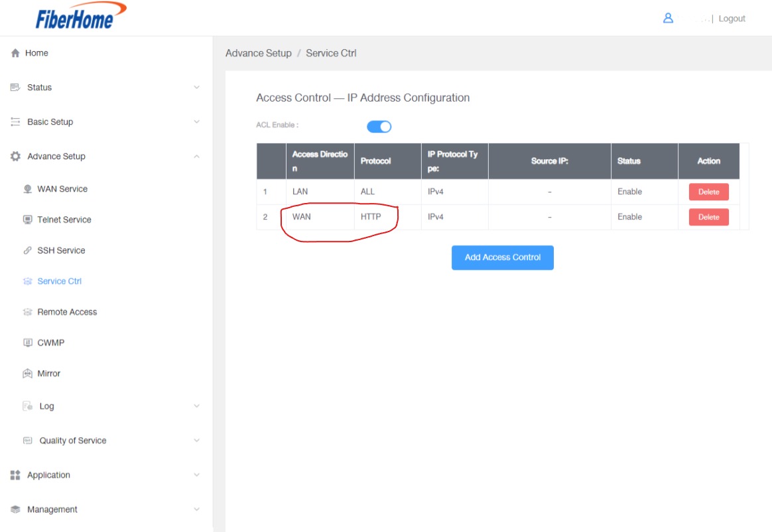This screenshot has height=532, width=772.
Task: Click the Advance Setup gear icon
Action: [15, 156]
